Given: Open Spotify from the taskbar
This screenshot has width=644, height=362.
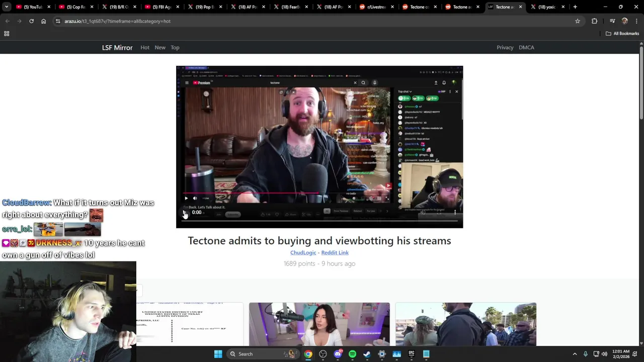Looking at the screenshot, I should (352, 354).
